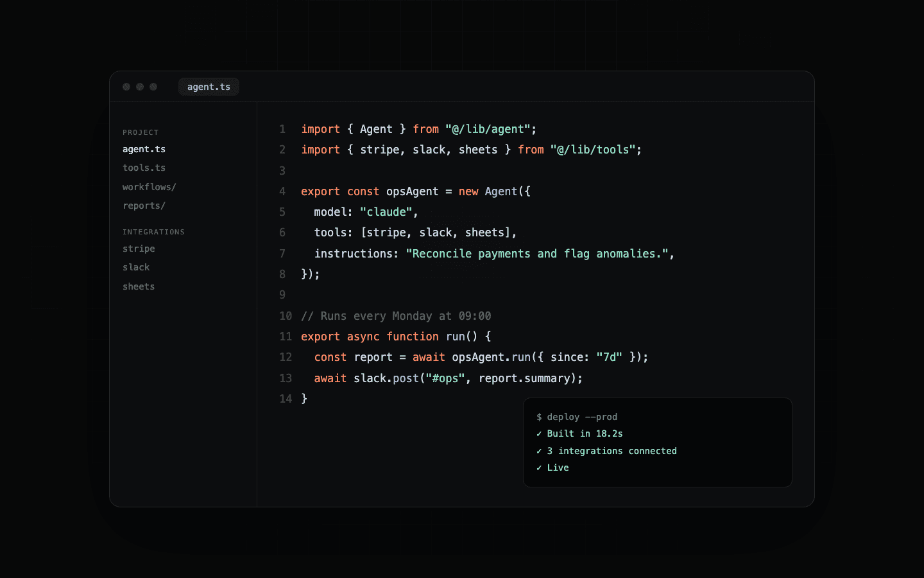Viewport: 924px width, 578px height.
Task: Open tools.ts in the sidebar
Action: [144, 168]
